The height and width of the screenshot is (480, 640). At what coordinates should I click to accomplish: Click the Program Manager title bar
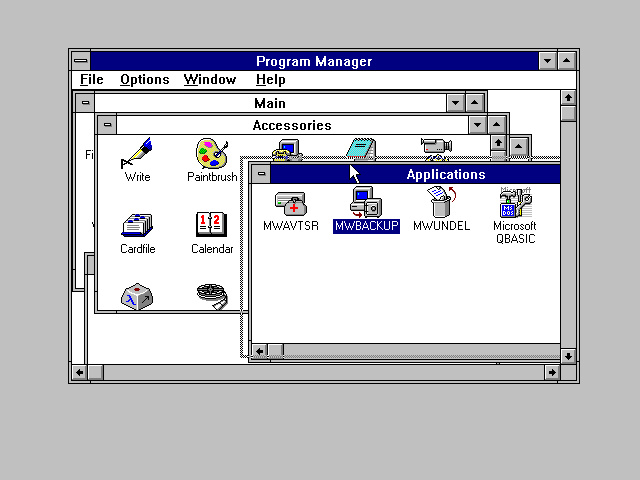pos(314,61)
